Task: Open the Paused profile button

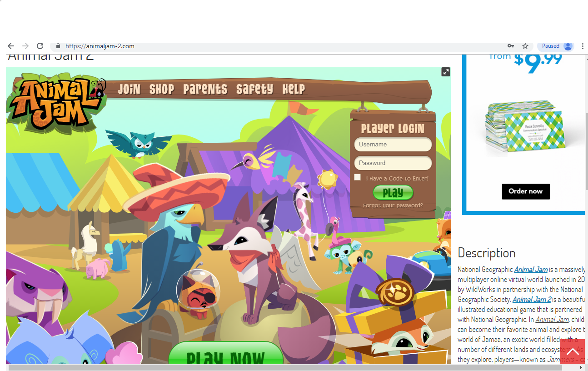Action: tap(556, 46)
